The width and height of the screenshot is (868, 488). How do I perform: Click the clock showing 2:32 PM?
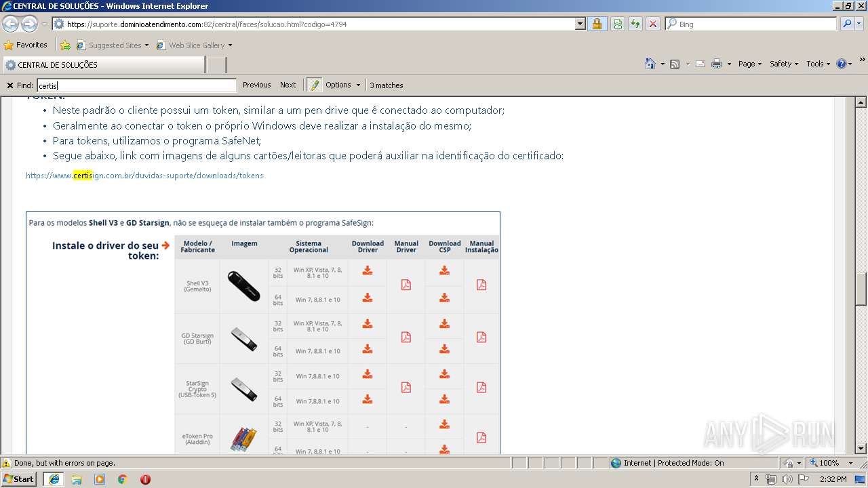(x=833, y=479)
